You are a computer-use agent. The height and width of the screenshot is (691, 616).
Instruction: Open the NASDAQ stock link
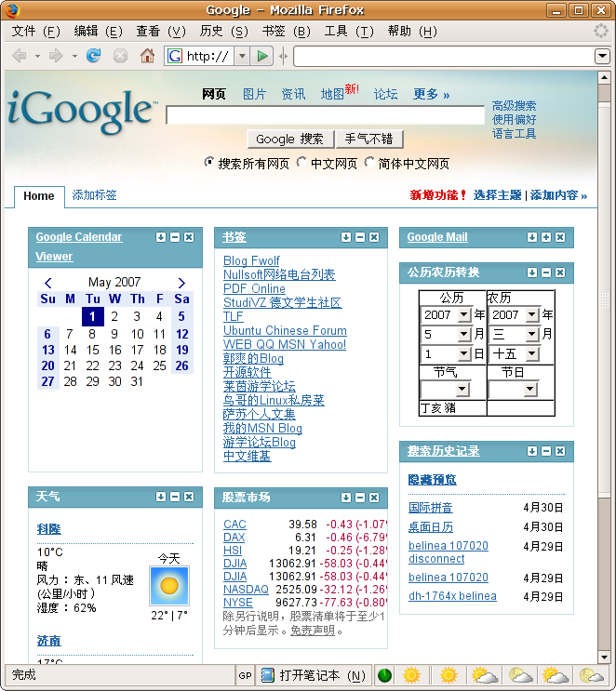246,590
